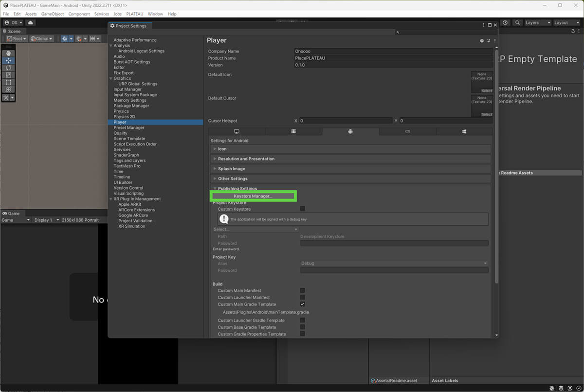Open Player kebab options menu
Image resolution: width=584 pixels, height=392 pixels.
[495, 41]
